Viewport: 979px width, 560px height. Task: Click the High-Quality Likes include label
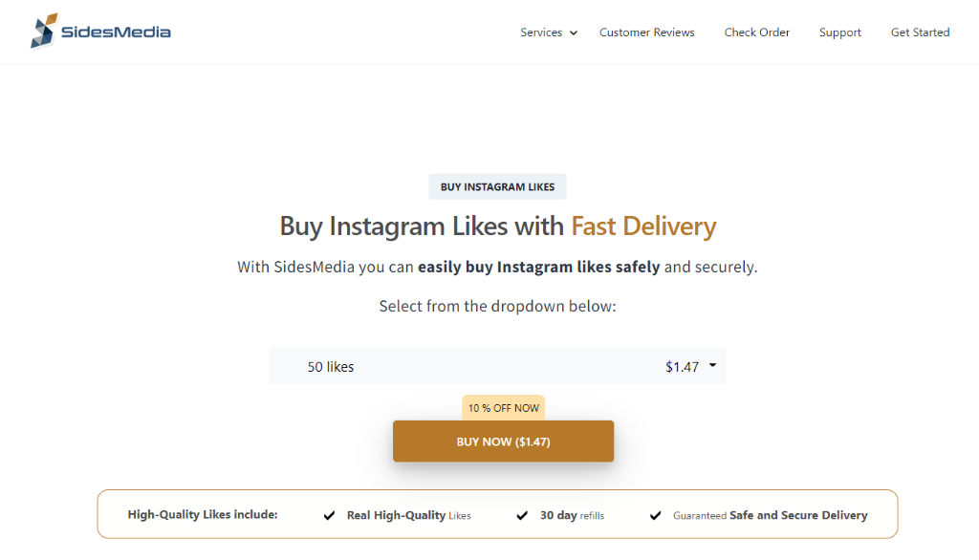tap(203, 515)
